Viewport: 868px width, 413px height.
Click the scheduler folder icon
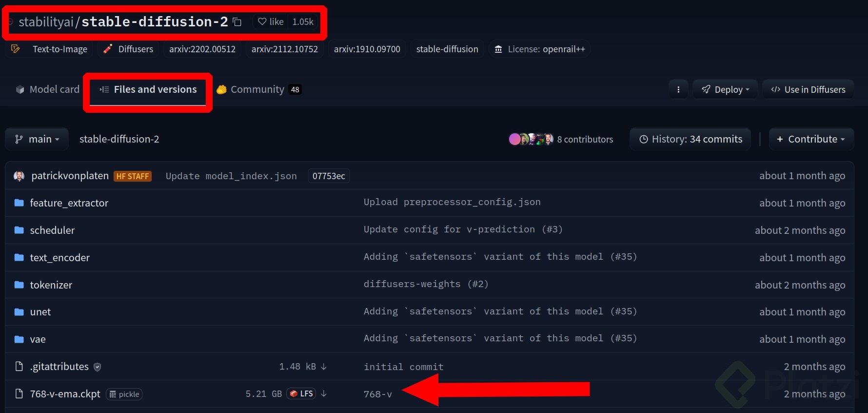pyautogui.click(x=19, y=230)
